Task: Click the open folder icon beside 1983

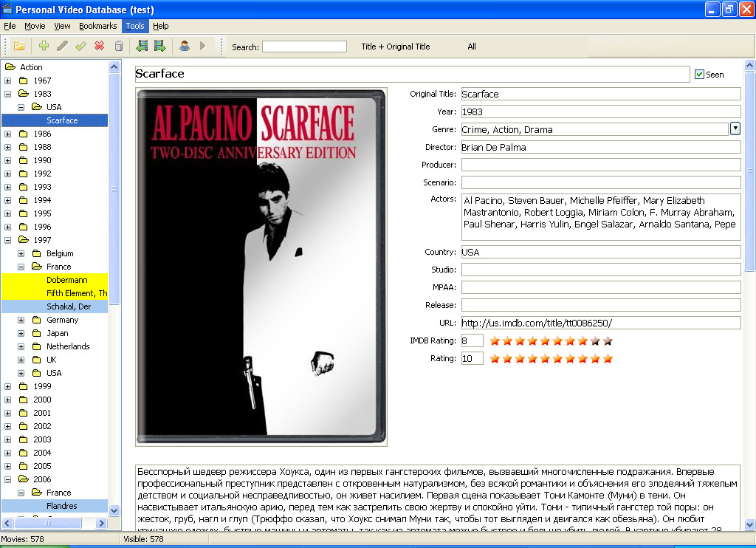Action: pos(24,94)
